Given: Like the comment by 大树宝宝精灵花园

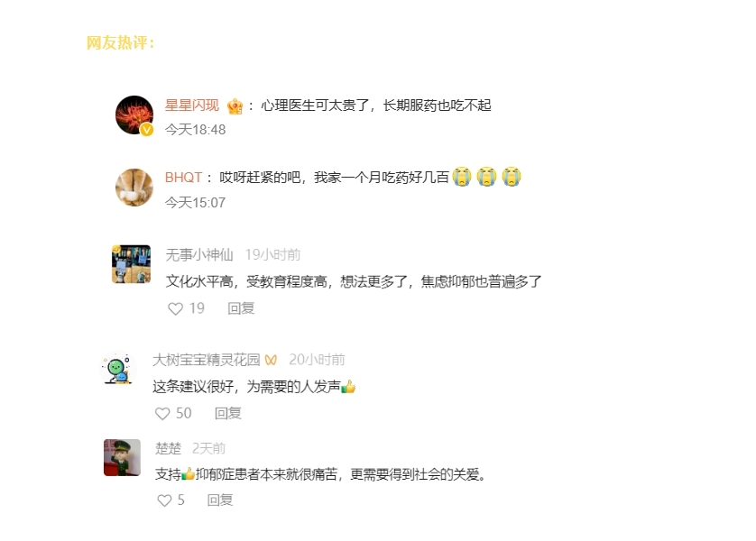Looking at the screenshot, I should (x=162, y=413).
